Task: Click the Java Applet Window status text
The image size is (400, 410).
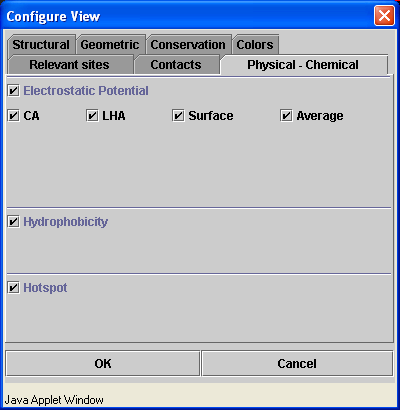Action: pos(54,400)
